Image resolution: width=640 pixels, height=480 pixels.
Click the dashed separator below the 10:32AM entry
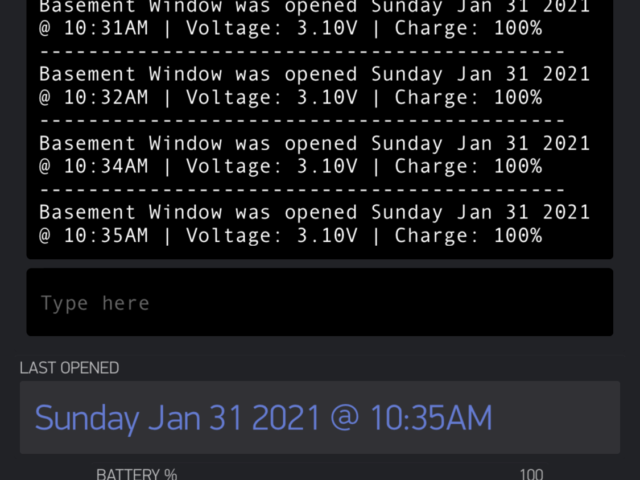[x=302, y=121]
